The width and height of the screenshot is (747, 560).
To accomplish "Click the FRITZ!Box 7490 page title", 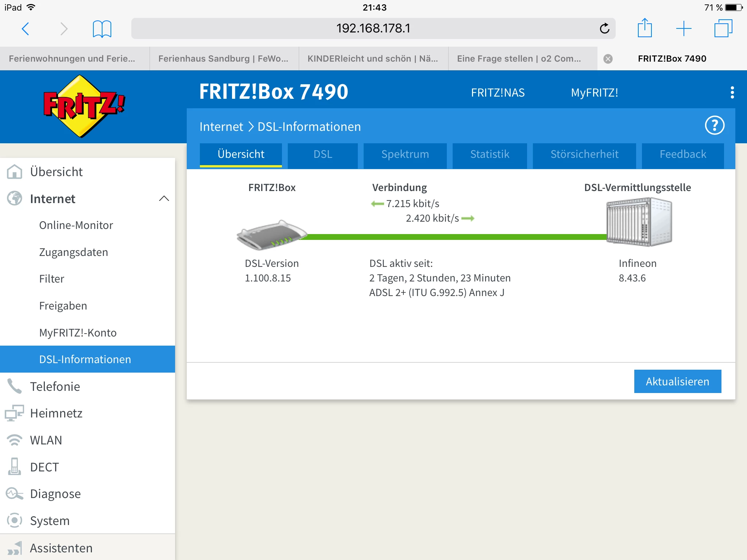I will pyautogui.click(x=274, y=92).
